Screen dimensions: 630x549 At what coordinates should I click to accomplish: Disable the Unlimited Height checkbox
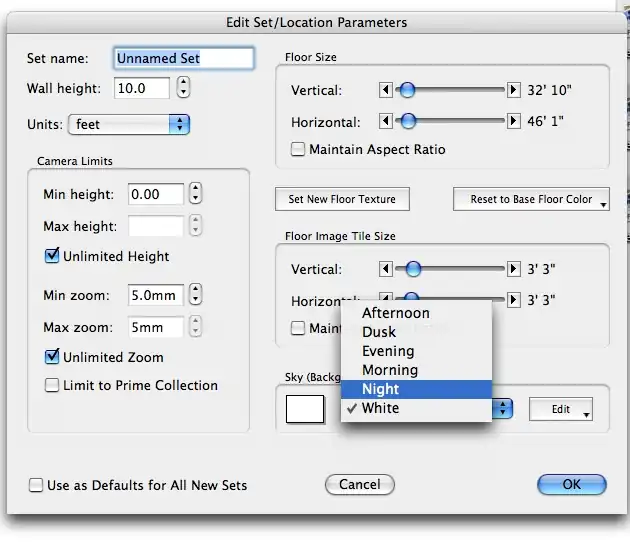tap(53, 256)
